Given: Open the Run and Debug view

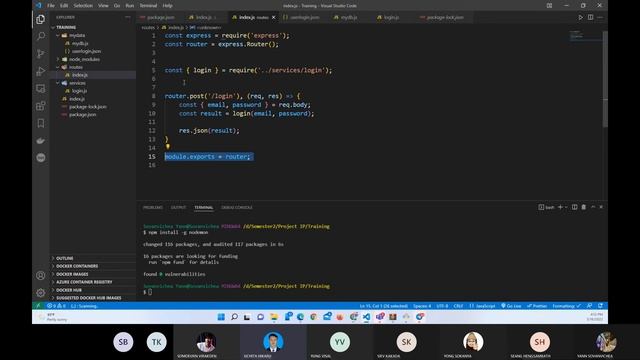Looking at the screenshot, I should 40,71.
